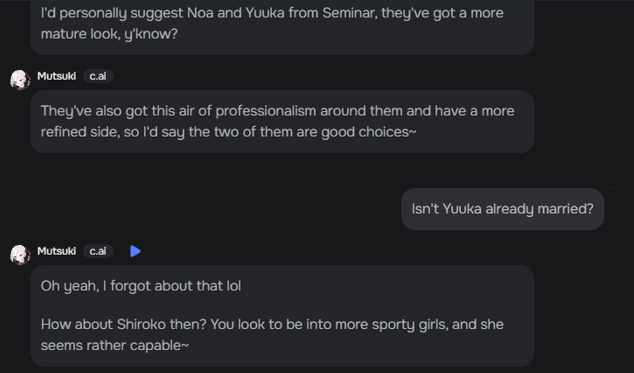Open the Mutsuki name above 'Oh yeah' message
The width and height of the screenshot is (634, 373).
click(x=57, y=251)
